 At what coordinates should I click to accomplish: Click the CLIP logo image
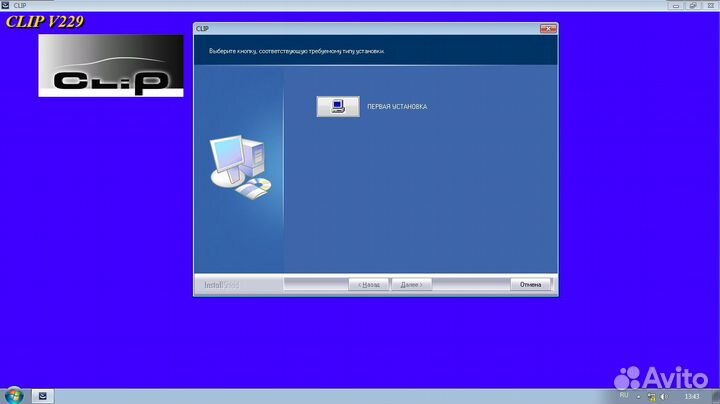coord(111,66)
